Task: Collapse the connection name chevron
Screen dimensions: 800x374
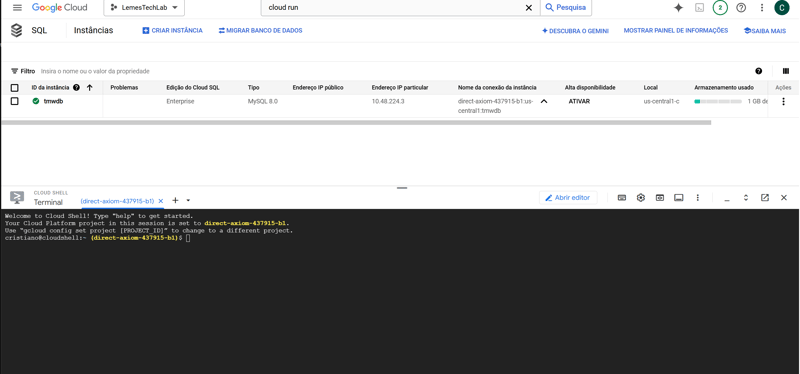Action: click(544, 102)
